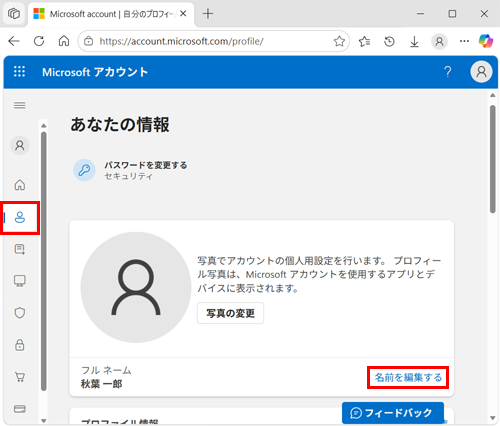This screenshot has height=426, width=500.
Task: Open the tab actions menu icon
Action: 14,14
